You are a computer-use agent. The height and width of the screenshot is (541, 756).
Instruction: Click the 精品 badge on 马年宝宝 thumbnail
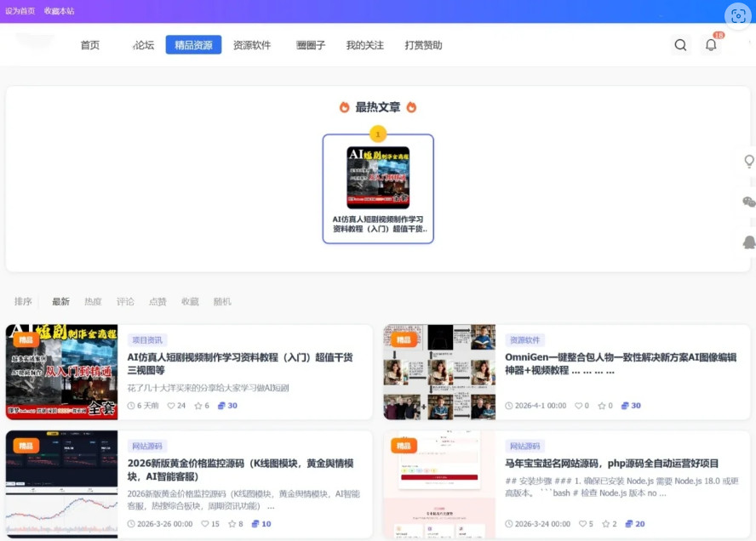(x=404, y=446)
